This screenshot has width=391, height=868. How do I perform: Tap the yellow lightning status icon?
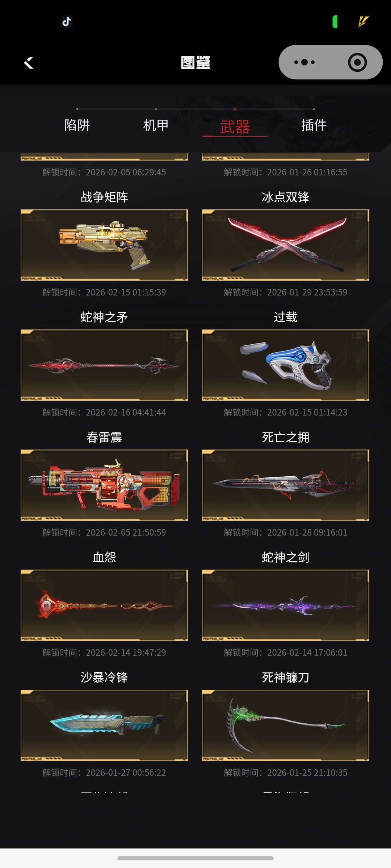[363, 21]
